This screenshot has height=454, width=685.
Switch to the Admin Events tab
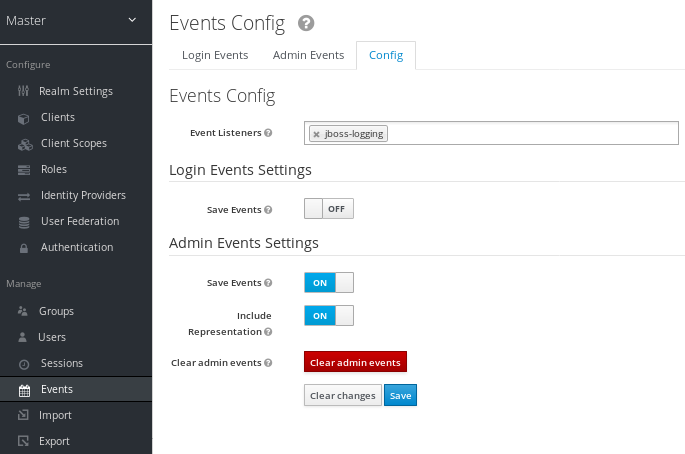pos(308,55)
